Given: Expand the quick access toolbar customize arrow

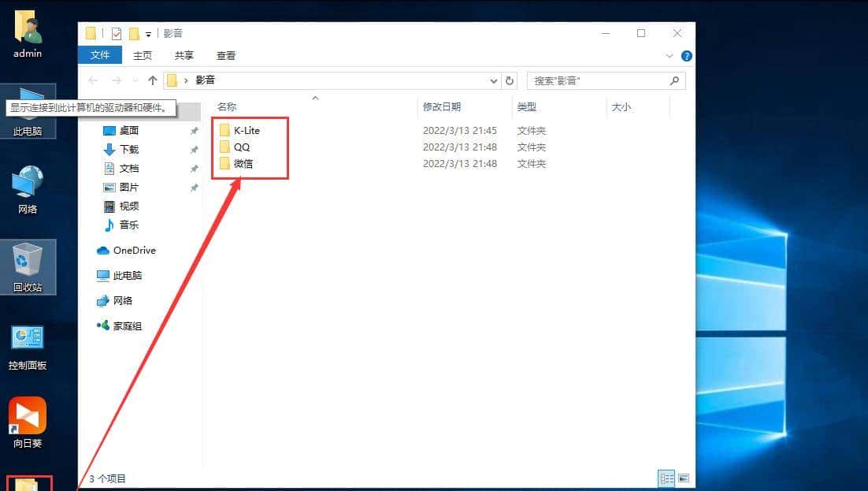Looking at the screenshot, I should pos(147,33).
